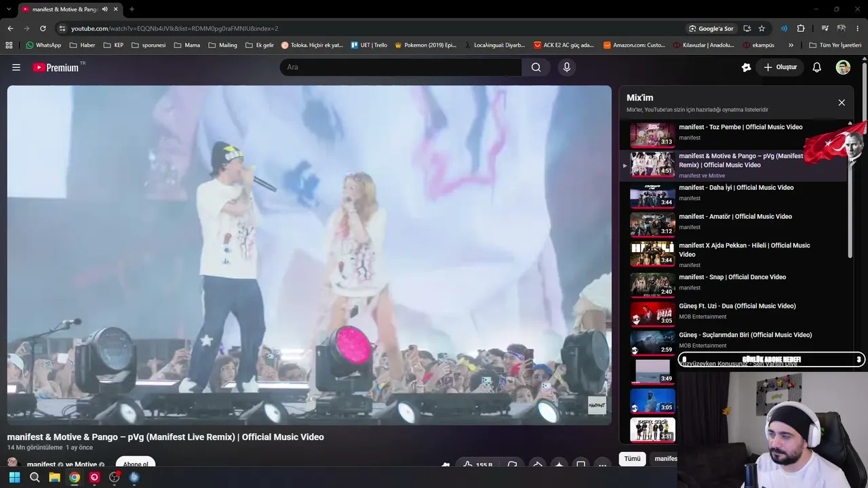Open the Haber bookmarks folder
Viewport: 868px width, 488px height.
pos(82,45)
